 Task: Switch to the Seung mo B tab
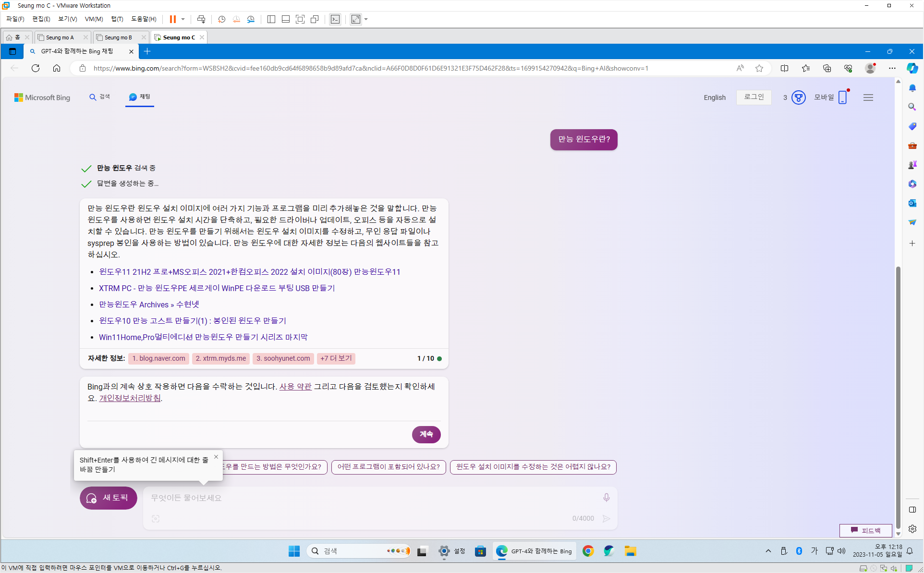[118, 37]
